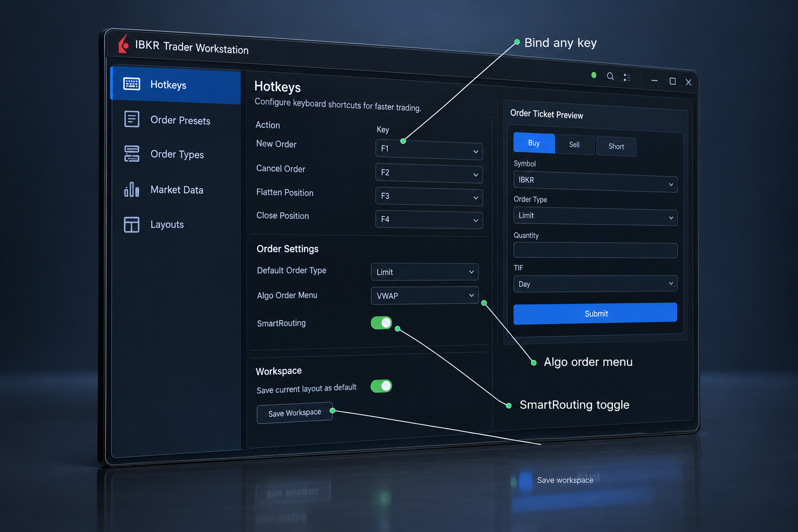The image size is (798, 532).
Task: Select the Sell tab in order ticket
Action: pyautogui.click(x=574, y=144)
